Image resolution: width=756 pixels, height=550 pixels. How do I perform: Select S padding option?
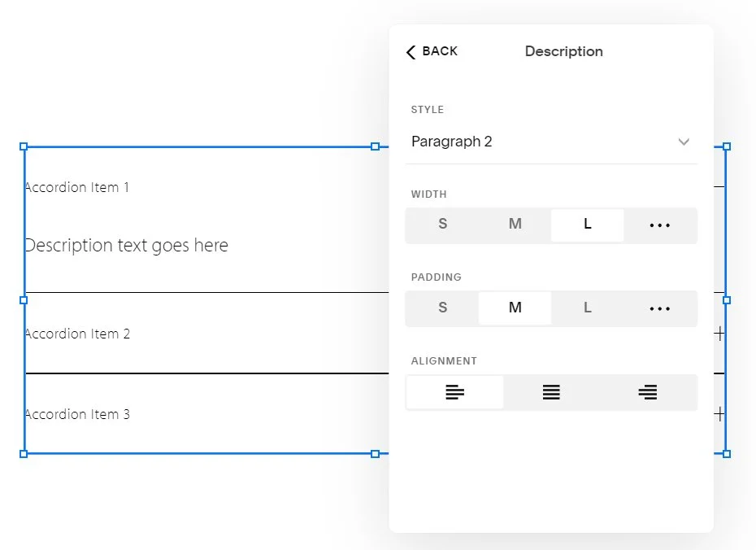coord(442,308)
